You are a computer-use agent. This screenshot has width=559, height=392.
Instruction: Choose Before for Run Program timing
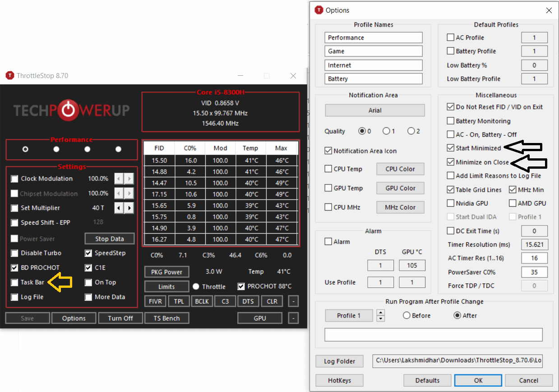[x=407, y=315]
